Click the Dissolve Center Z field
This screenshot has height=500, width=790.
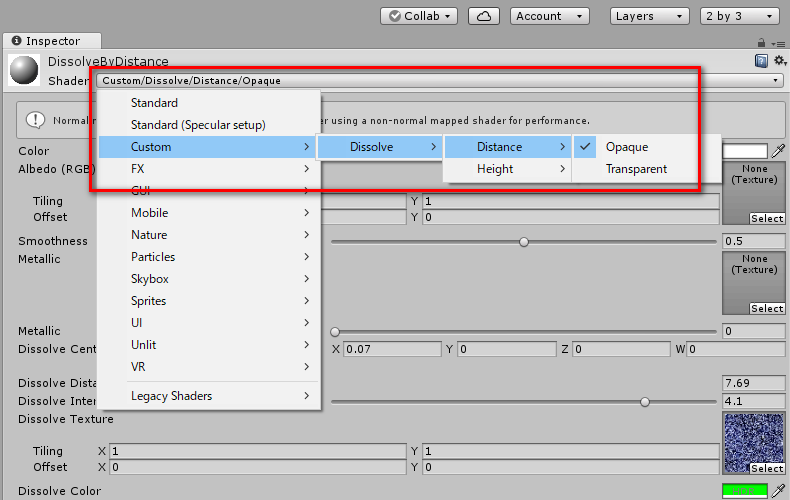tap(621, 349)
